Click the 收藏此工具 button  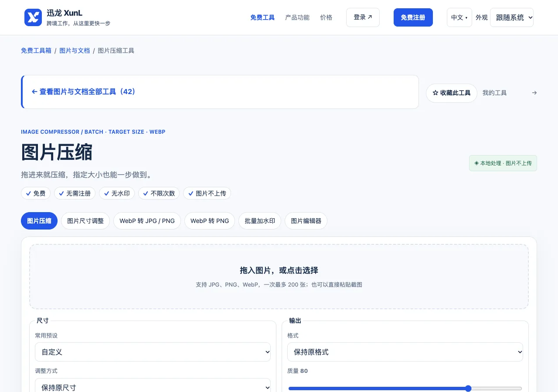coord(452,93)
